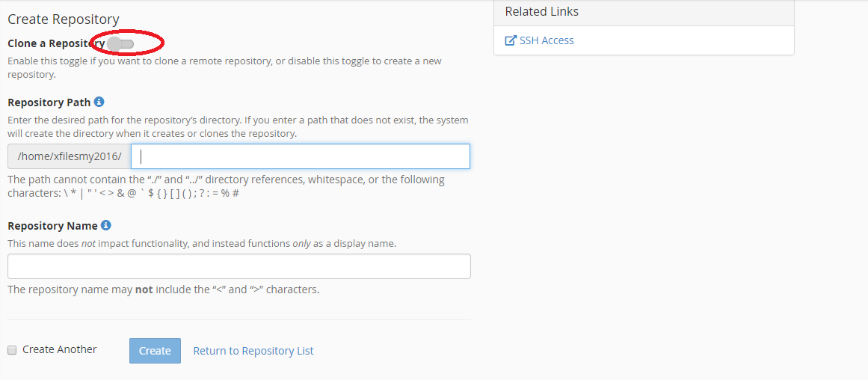Toggle the Clone a Repository switch

click(x=120, y=44)
